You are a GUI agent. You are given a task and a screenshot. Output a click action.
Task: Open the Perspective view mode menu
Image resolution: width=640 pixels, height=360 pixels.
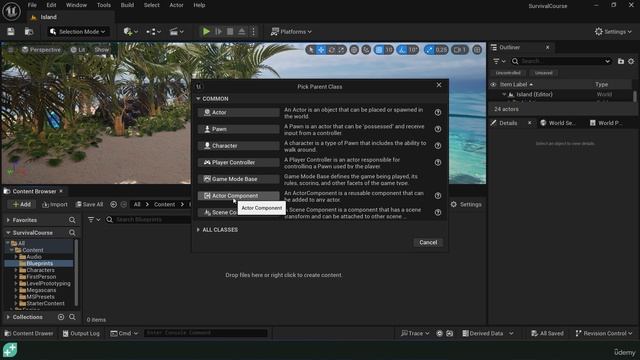pos(41,50)
